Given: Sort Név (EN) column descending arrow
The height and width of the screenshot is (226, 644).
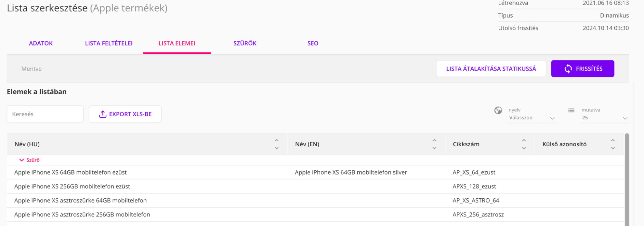Looking at the screenshot, I should tap(434, 148).
